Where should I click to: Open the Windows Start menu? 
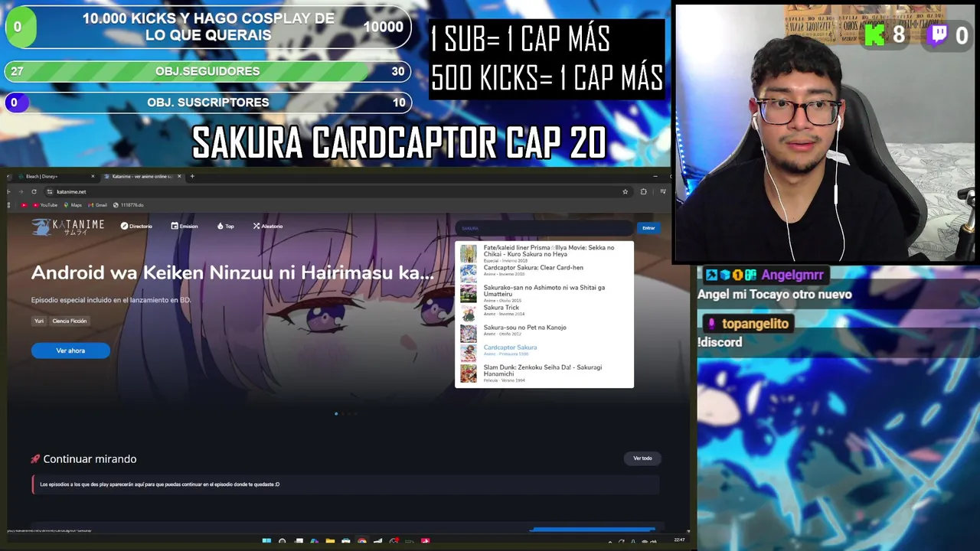point(266,542)
